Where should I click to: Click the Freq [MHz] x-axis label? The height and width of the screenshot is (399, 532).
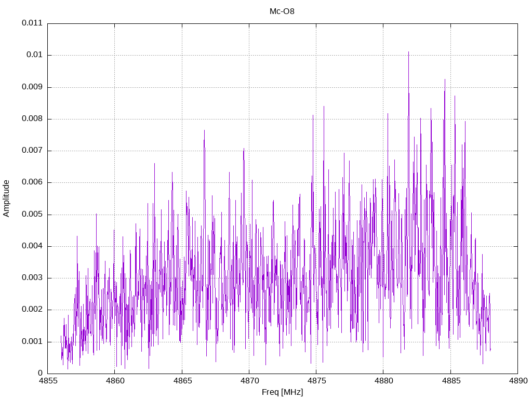tap(282, 392)
